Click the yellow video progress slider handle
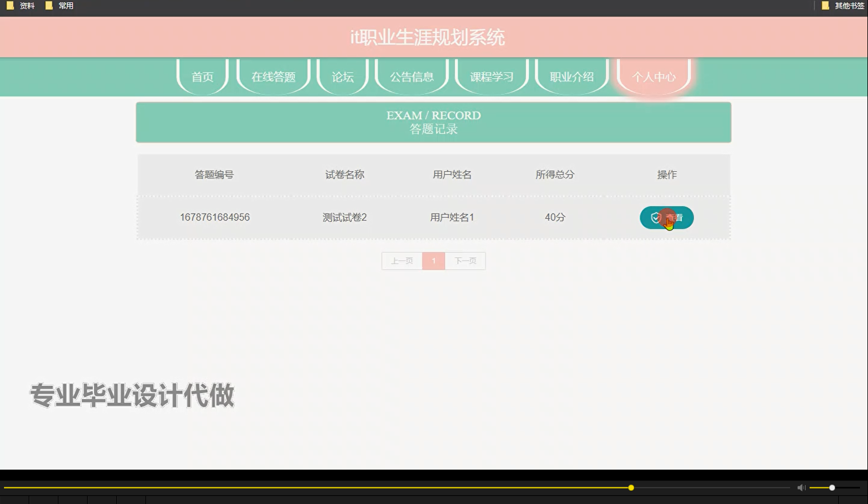868x504 pixels. pyautogui.click(x=630, y=487)
